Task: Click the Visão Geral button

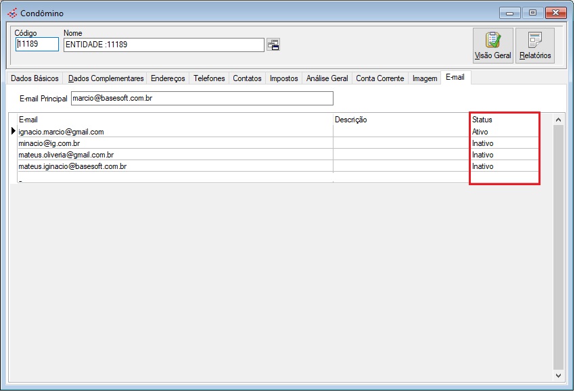Action: coord(492,45)
